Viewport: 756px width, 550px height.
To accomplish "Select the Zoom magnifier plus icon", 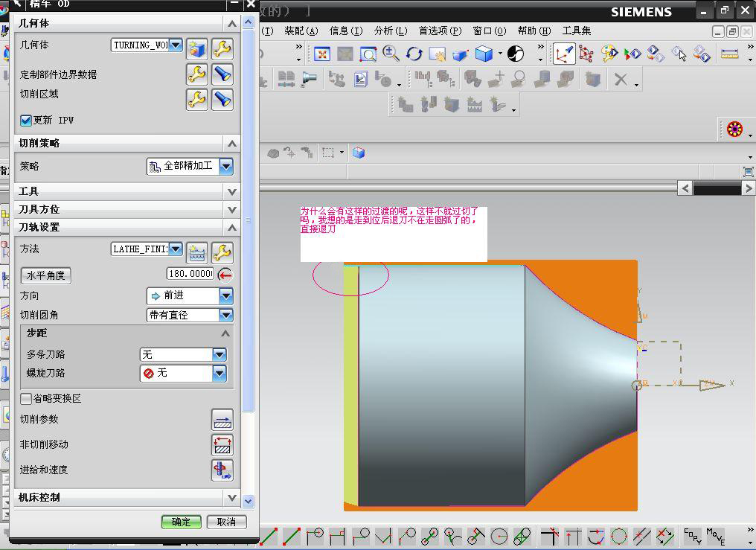I will tap(391, 54).
